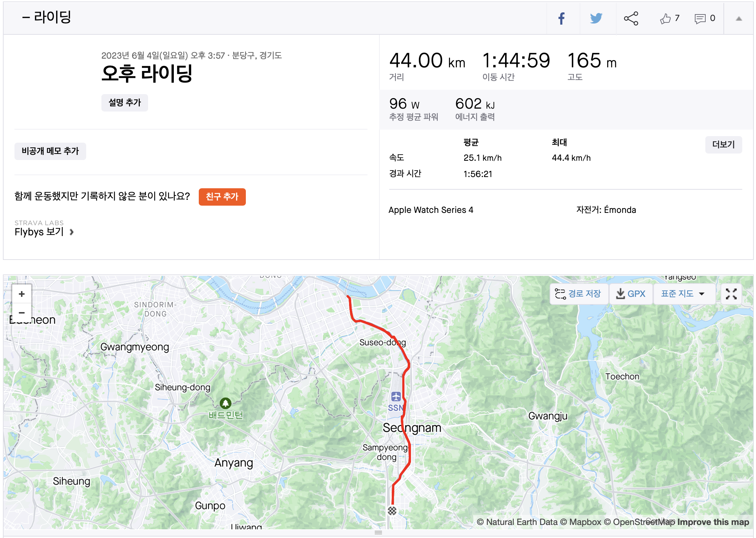Viewport: 756px width, 538px height.
Task: Click the Improve this map link
Action: pyautogui.click(x=713, y=522)
